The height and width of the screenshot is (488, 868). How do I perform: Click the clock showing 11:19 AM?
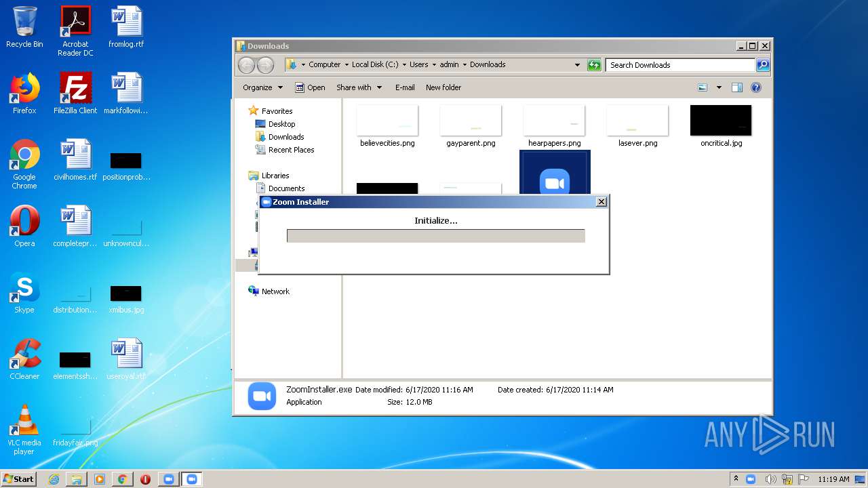(833, 479)
